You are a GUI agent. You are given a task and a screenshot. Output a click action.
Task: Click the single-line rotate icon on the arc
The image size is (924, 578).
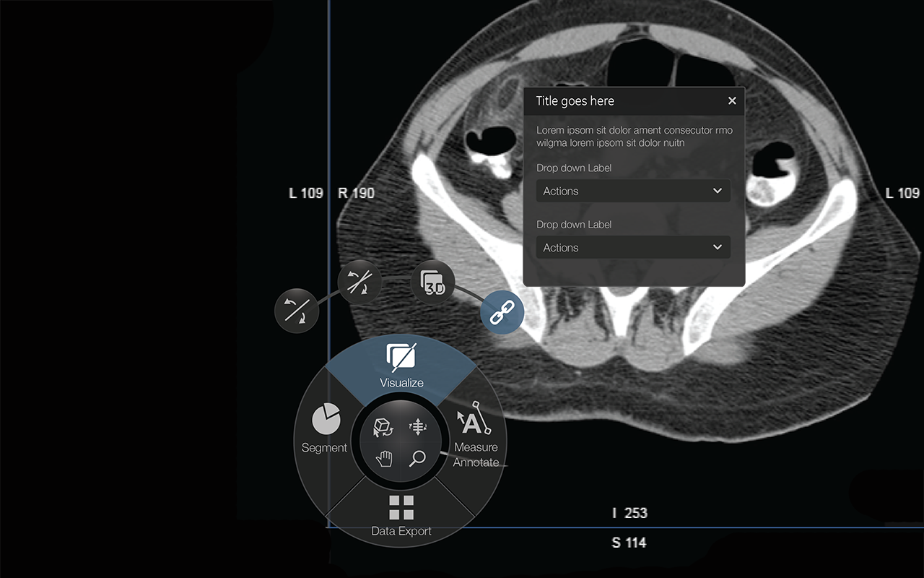coord(297,311)
